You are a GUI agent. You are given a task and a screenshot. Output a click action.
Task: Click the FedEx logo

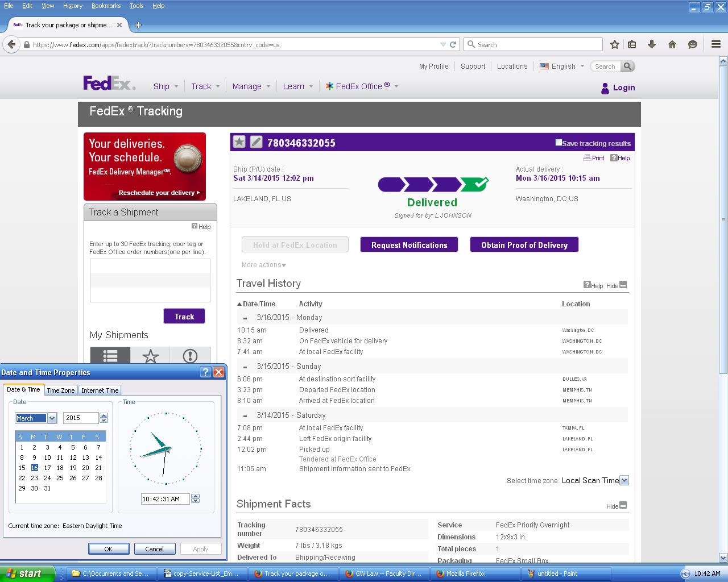click(109, 84)
